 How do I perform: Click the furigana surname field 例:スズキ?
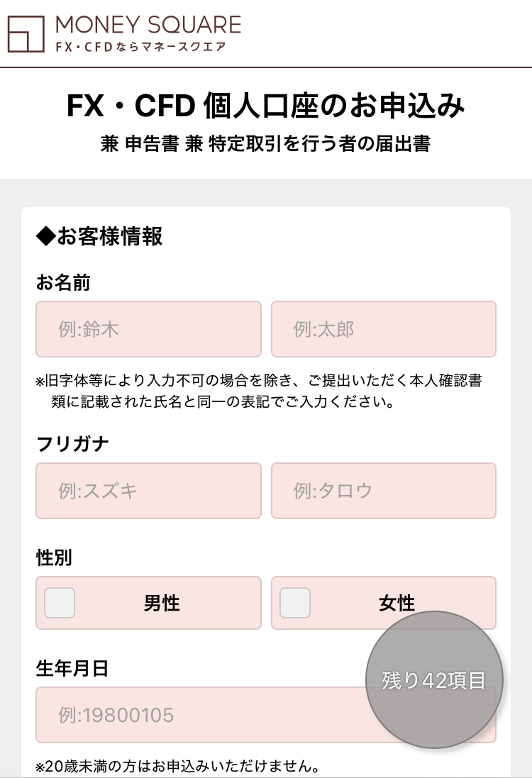pyautogui.click(x=148, y=491)
